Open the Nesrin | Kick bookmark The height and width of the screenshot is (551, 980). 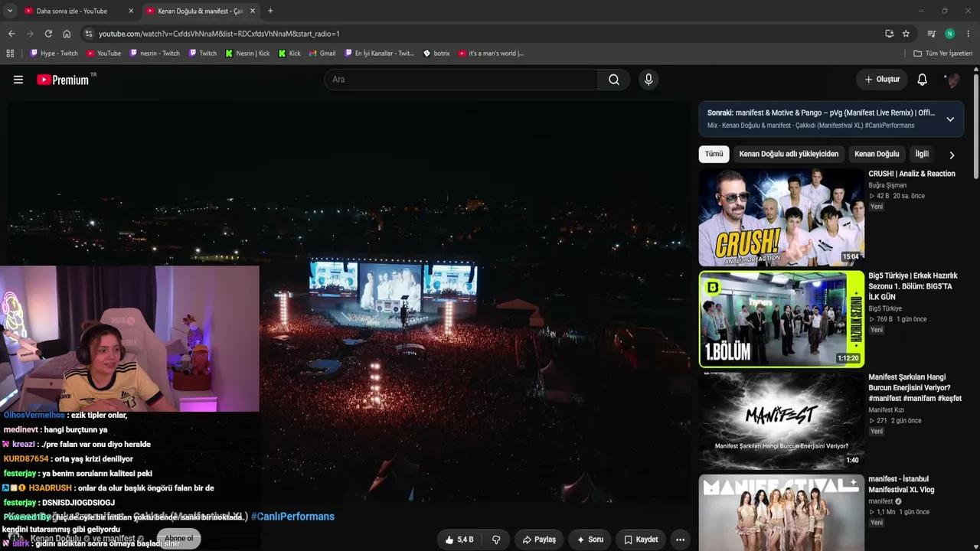248,54
